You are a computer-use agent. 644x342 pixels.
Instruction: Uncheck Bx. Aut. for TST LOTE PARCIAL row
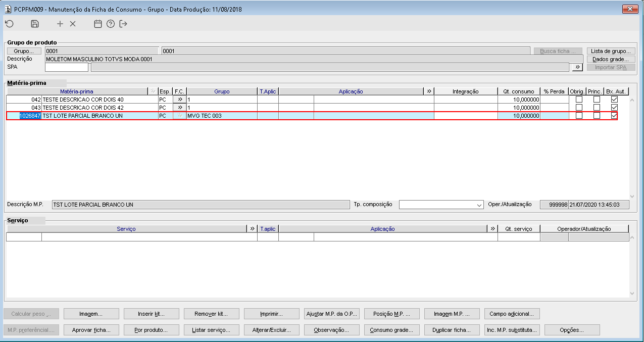614,116
